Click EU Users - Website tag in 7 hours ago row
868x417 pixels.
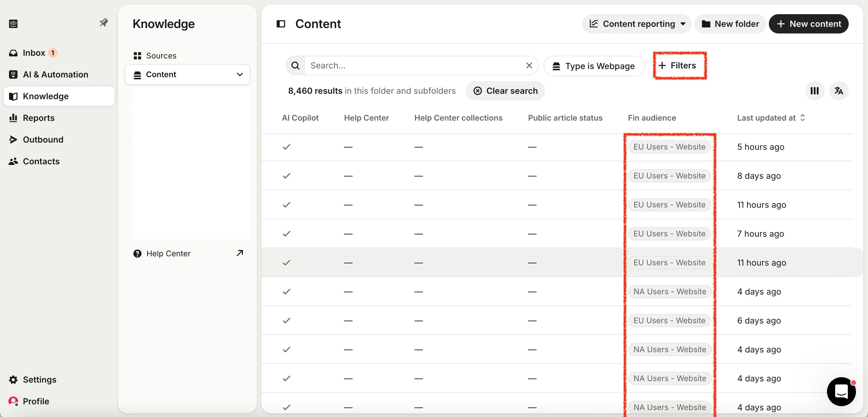(x=669, y=234)
